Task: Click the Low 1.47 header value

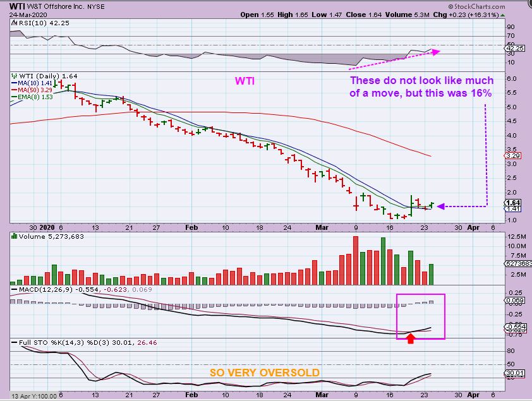Action: (x=327, y=15)
